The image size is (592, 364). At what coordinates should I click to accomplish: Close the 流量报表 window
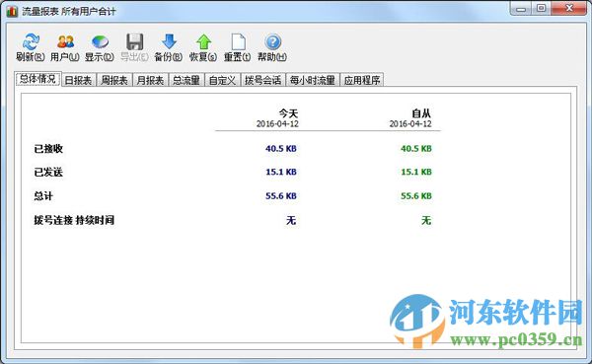tap(569, 9)
